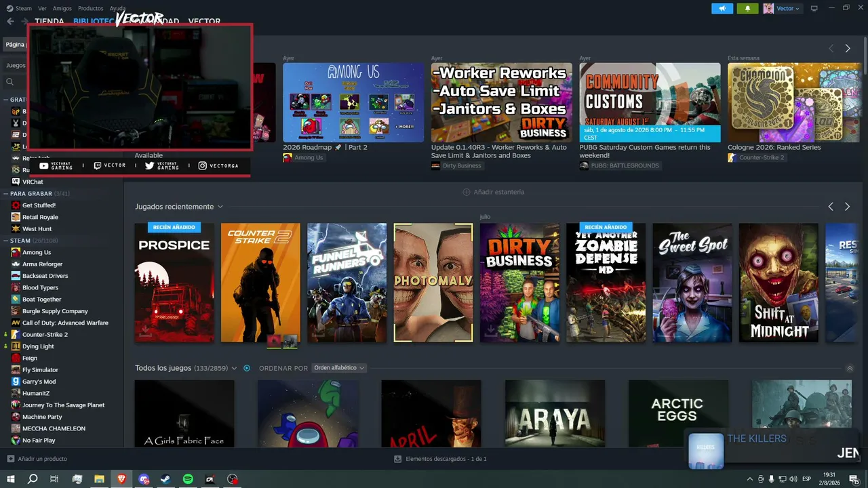Viewport: 868px width, 488px height.
Task: Click Añadir estantería
Action: [x=494, y=192]
